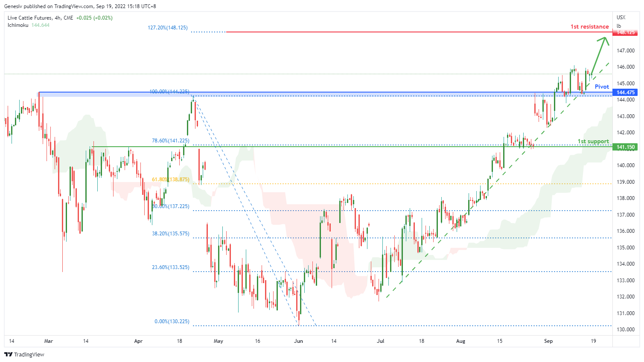Click the 141.150 green price label
This screenshot has width=644, height=362.
[x=626, y=147]
